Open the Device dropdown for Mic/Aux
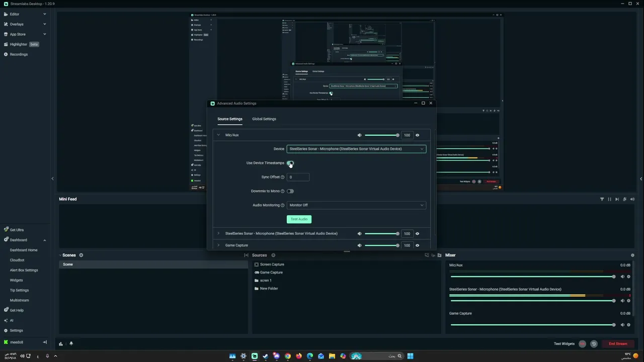The image size is (644, 362). click(x=356, y=149)
